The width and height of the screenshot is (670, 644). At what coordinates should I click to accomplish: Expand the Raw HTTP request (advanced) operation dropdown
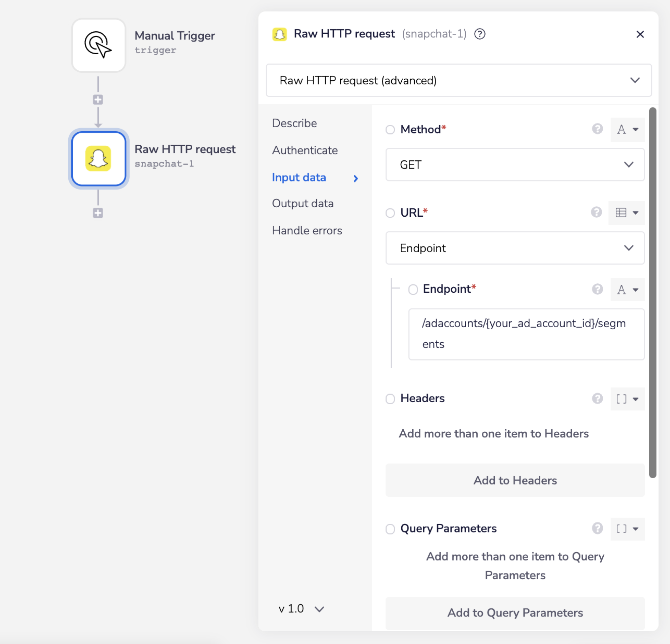(x=458, y=80)
